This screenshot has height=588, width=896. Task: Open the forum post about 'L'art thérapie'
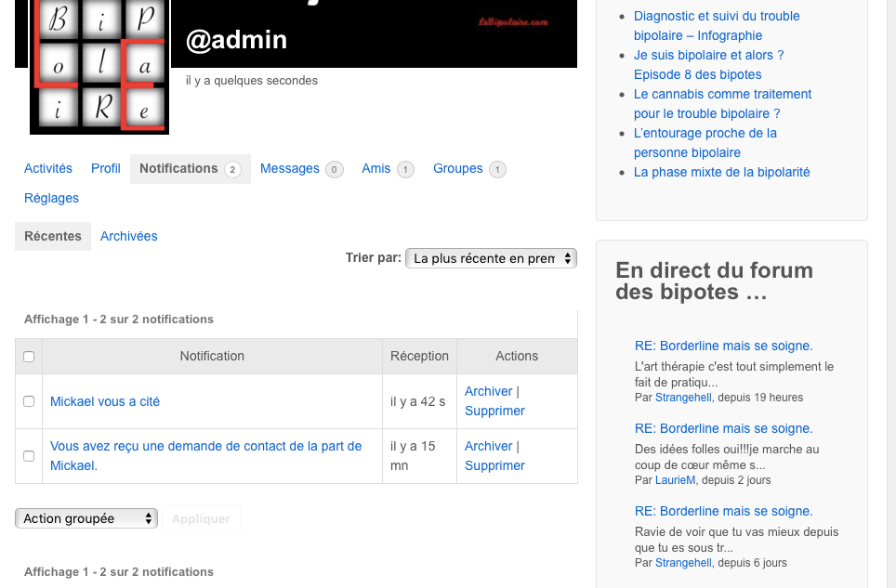723,346
